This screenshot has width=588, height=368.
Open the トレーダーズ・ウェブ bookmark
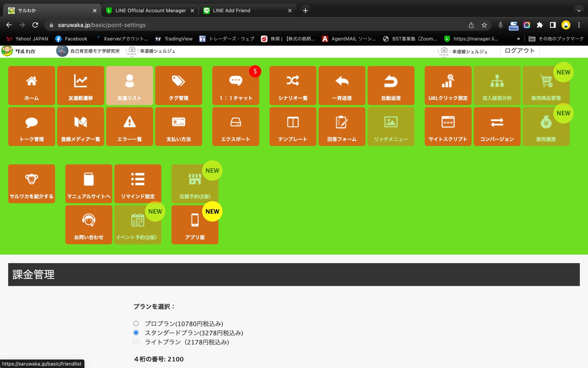coord(227,39)
